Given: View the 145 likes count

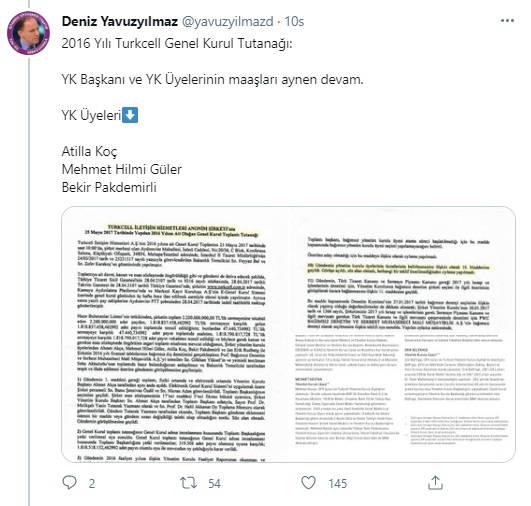Looking at the screenshot, I should (x=338, y=484).
